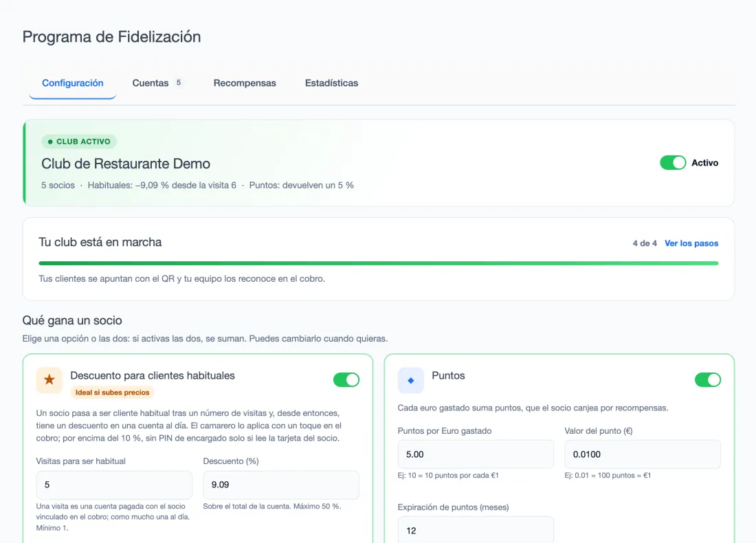Open the Cuentas tab
The image size is (756, 543).
point(157,83)
